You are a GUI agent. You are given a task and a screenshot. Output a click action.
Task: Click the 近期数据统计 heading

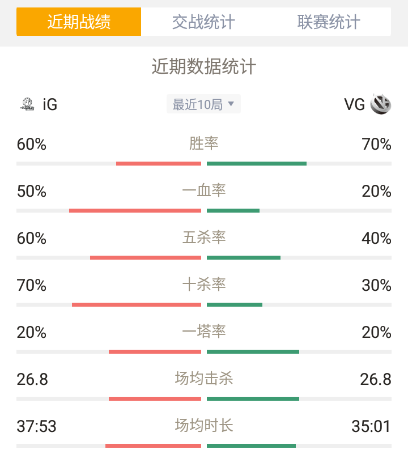point(204,66)
